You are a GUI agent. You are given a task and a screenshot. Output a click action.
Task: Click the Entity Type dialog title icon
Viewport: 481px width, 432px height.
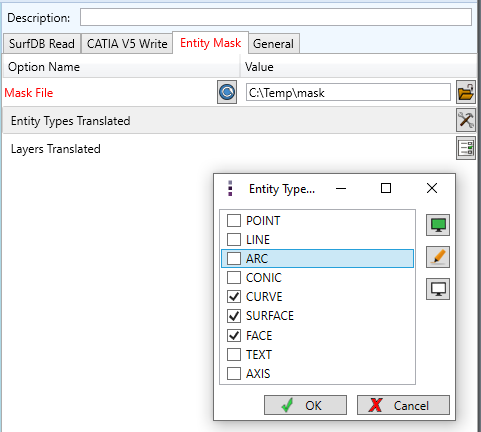click(x=230, y=188)
